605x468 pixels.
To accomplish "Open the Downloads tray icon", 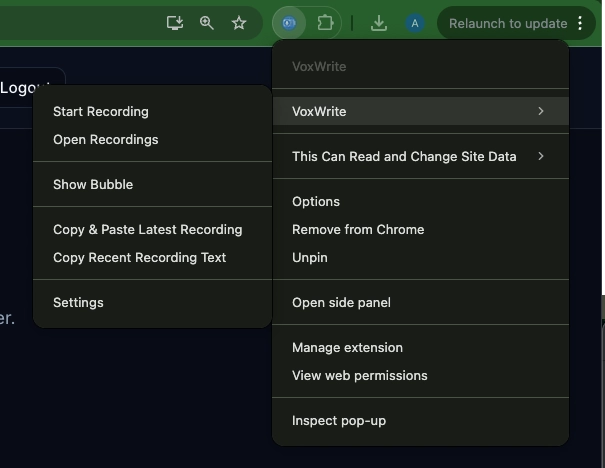I will [379, 23].
